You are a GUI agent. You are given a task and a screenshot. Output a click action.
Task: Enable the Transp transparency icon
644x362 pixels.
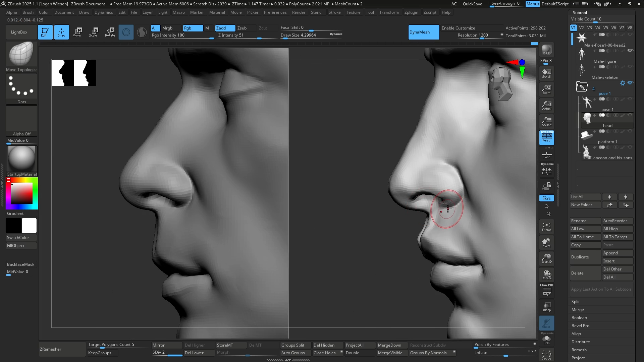click(x=546, y=307)
